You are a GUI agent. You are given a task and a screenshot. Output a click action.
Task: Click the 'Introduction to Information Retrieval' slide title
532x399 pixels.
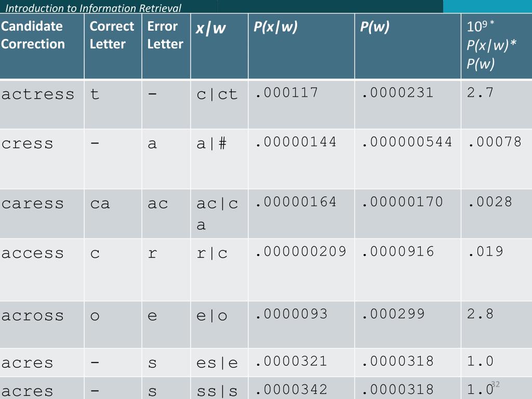click(x=94, y=8)
